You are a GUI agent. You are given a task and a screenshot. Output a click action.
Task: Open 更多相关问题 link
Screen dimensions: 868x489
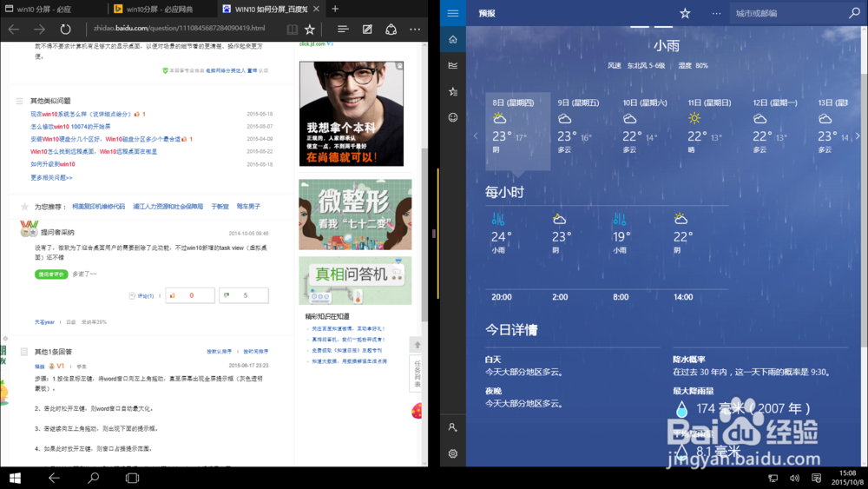(51, 178)
